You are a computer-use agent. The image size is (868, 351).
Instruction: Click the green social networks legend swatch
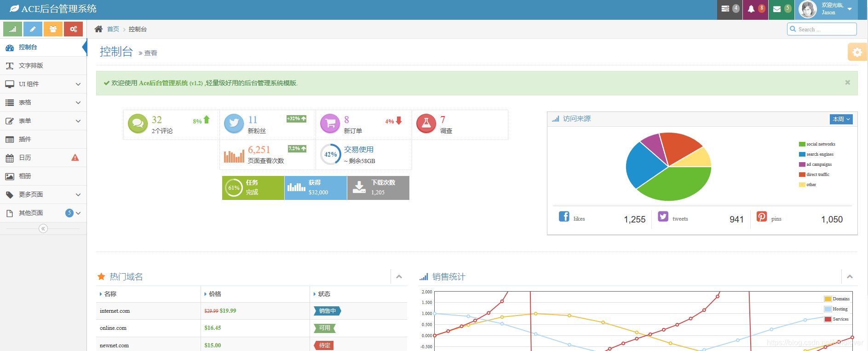click(802, 144)
